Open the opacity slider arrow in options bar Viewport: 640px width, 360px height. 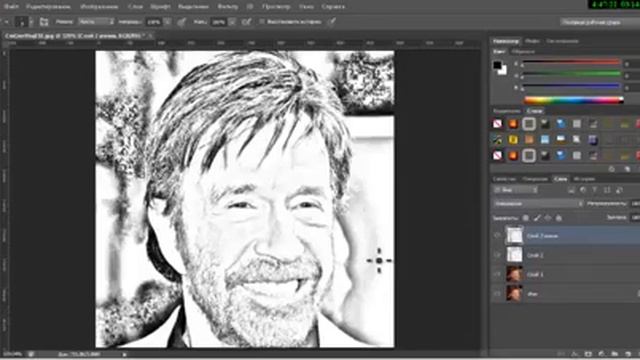(x=167, y=22)
